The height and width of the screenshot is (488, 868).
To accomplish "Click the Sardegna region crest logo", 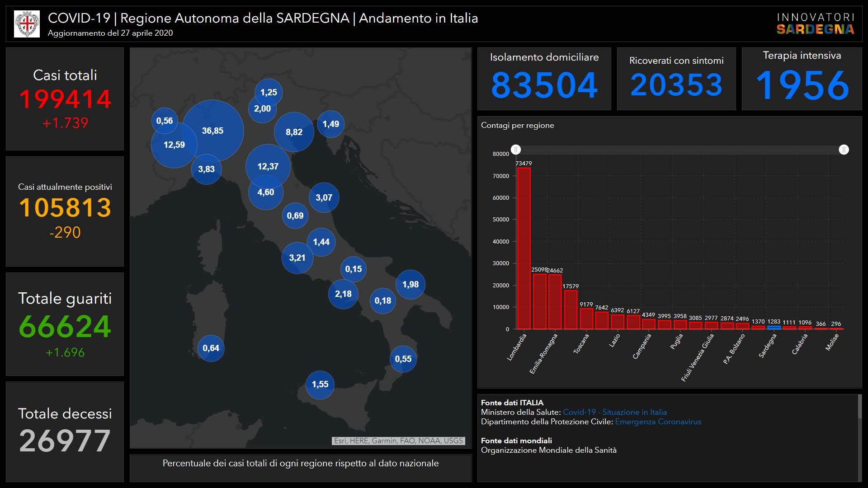I will coord(27,24).
